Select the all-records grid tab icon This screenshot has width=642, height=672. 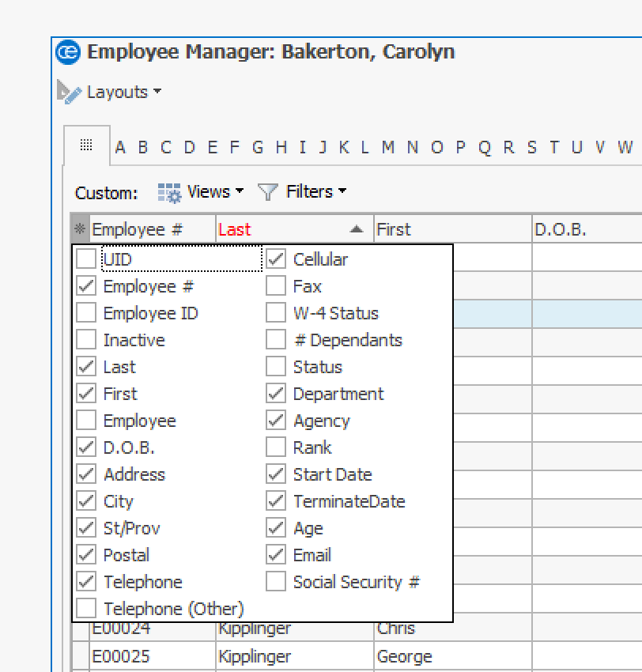[x=86, y=145]
